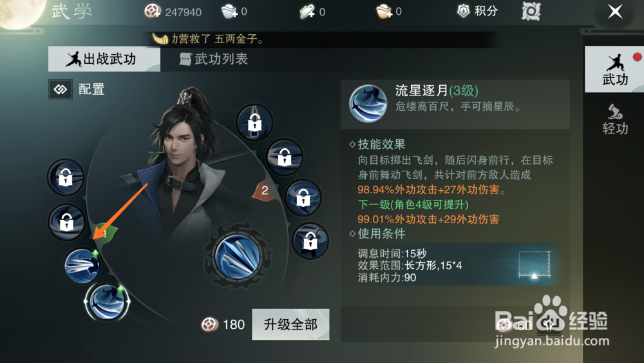This screenshot has width=644, height=363.
Task: Select the 武功 side tab
Action: [615, 70]
